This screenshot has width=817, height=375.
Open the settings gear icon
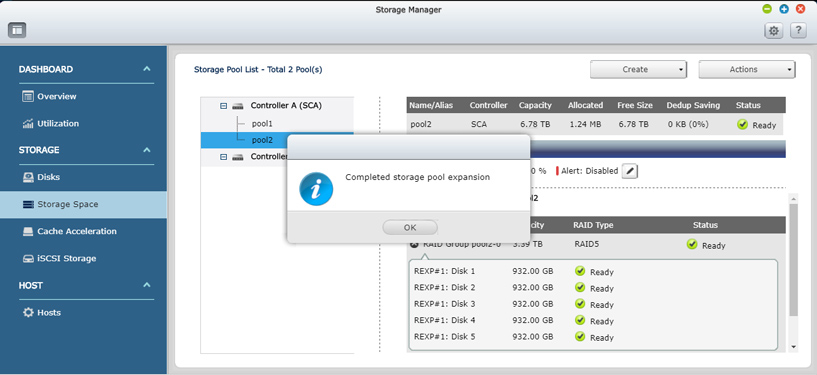[774, 31]
